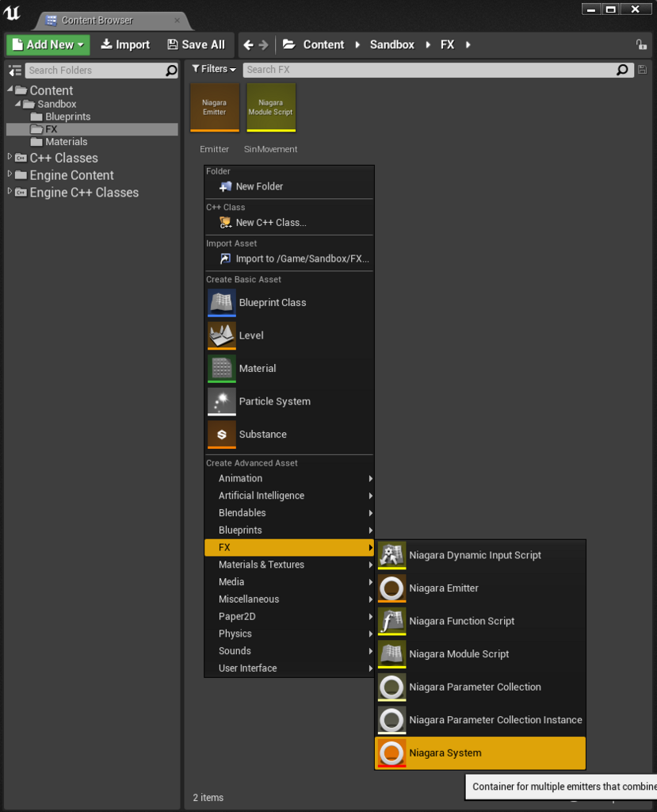The image size is (657, 812).
Task: Open the User Interface submenu
Action: [289, 668]
